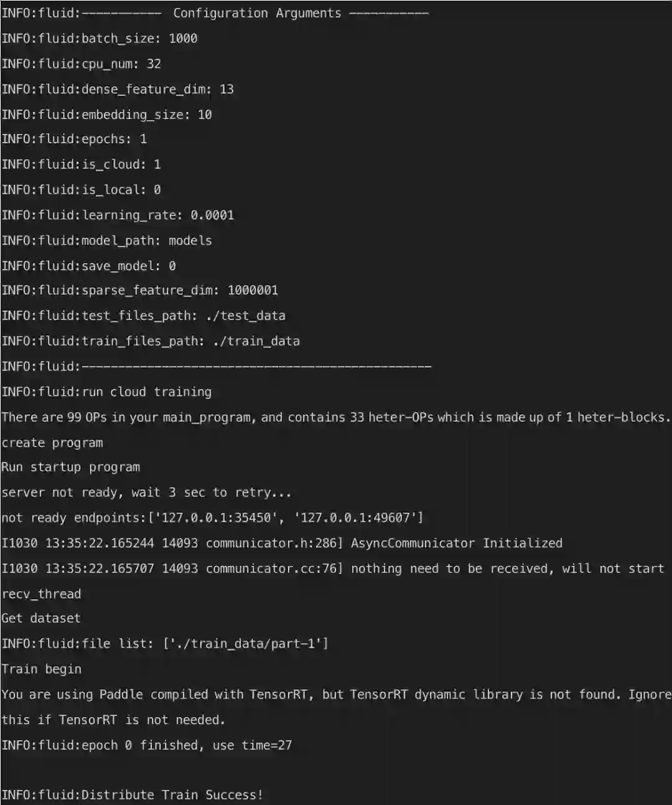
Task: Click the 'server not ready' retry message
Action: (x=146, y=492)
